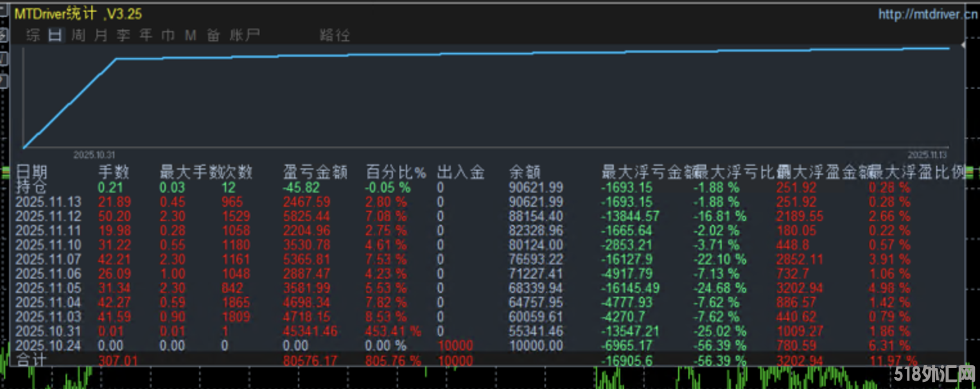980x389 pixels.
Task: Open the 年 yearly statistics tab
Action: coord(146,35)
